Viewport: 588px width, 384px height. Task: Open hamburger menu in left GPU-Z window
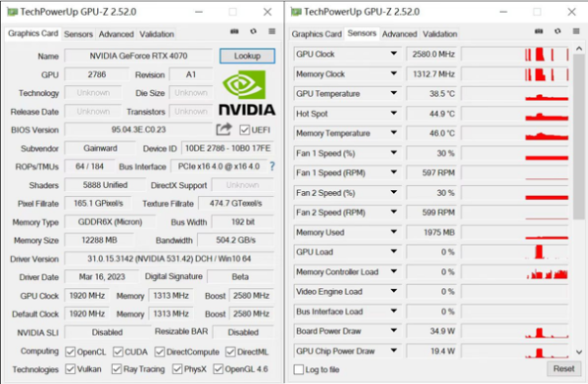pos(271,31)
